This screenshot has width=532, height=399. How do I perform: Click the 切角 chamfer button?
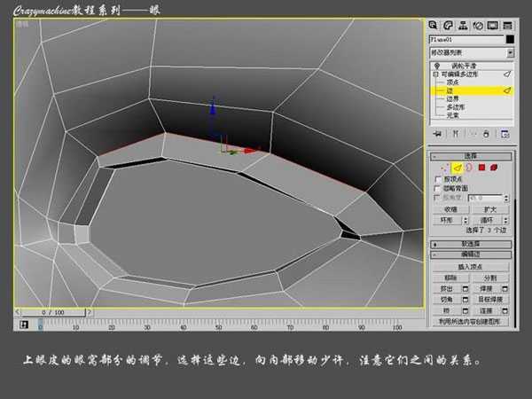coord(447,300)
